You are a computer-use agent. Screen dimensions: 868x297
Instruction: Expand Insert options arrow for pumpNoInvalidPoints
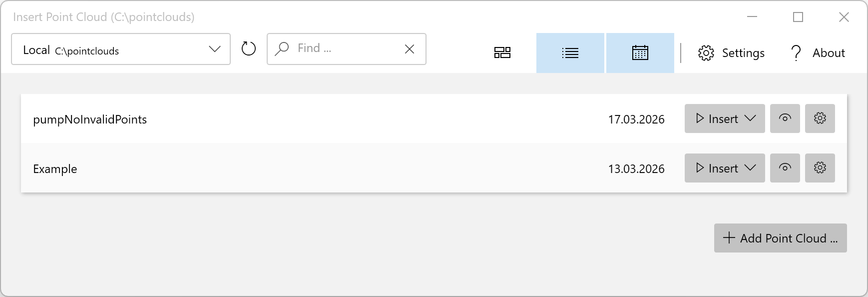(x=750, y=118)
